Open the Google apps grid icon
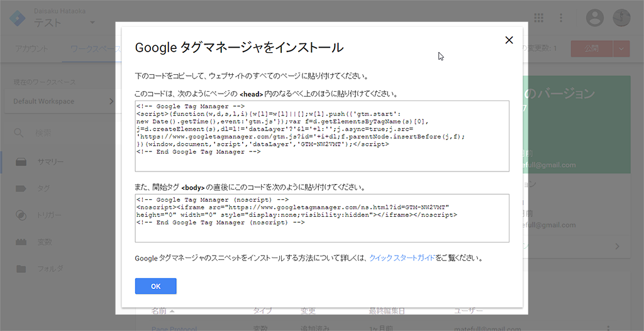 pos(538,18)
